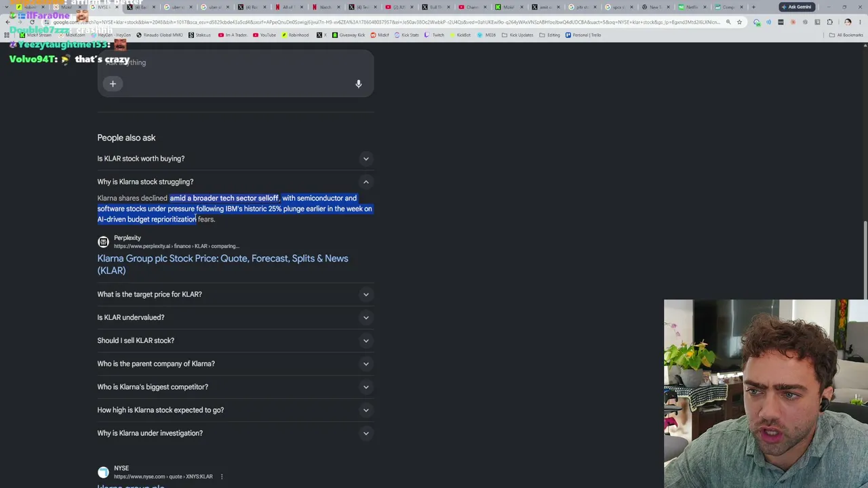
Task: Open the KickBot bookmark
Action: [460, 35]
